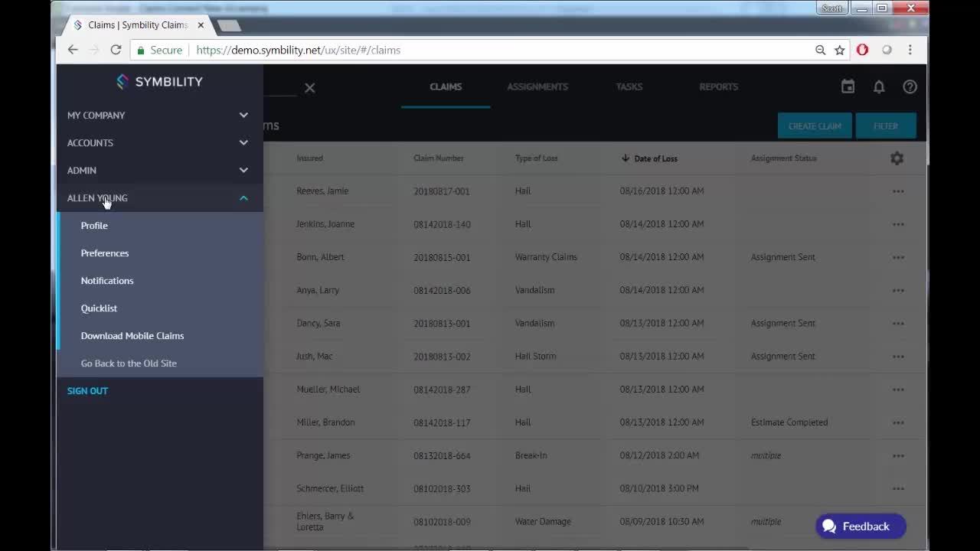The image size is (980, 551).
Task: Click SIGN OUT in the sidebar
Action: 87,390
